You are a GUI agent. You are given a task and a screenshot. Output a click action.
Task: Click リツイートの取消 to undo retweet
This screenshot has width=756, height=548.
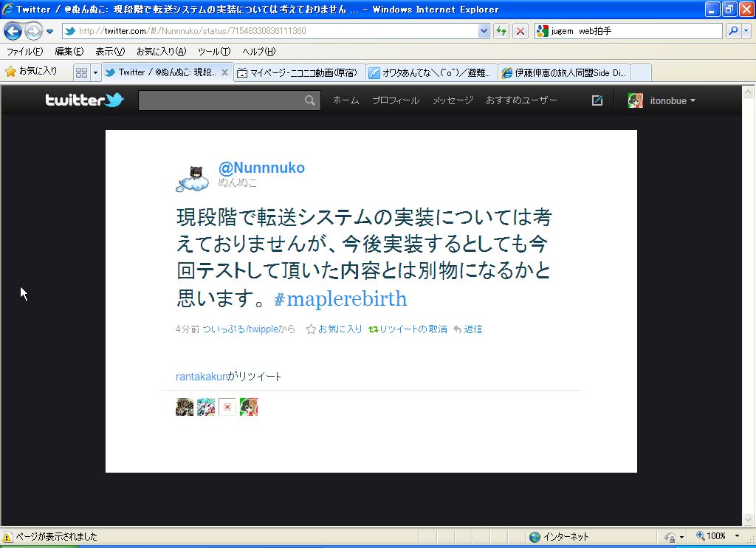[408, 329]
